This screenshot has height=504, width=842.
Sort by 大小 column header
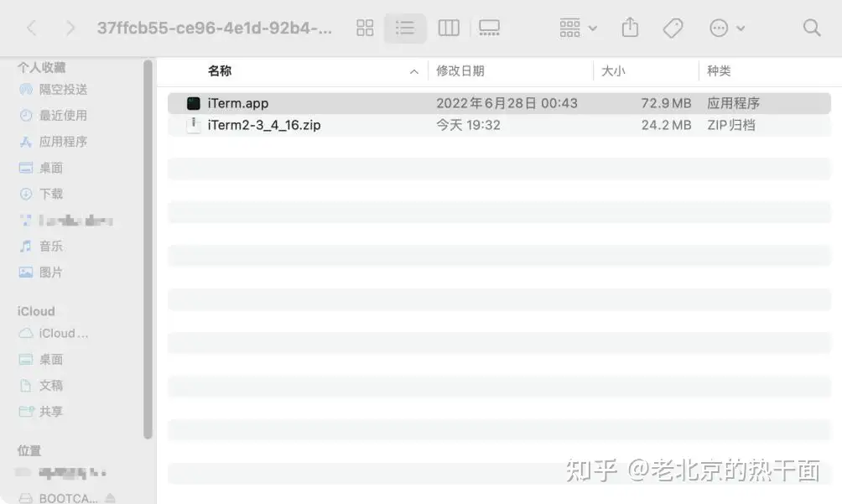coord(613,70)
